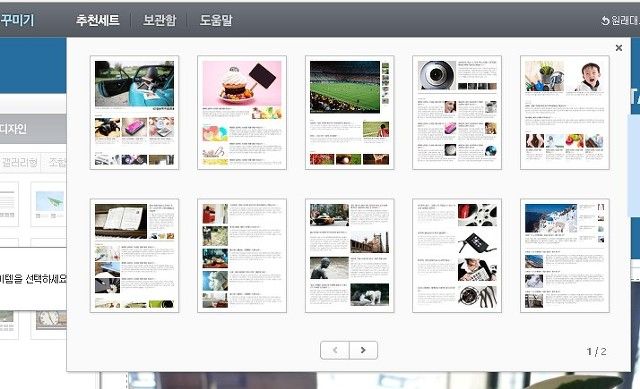This screenshot has width=640, height=389.
Task: Select the yellow taxi zigzag template
Action: coord(349,256)
